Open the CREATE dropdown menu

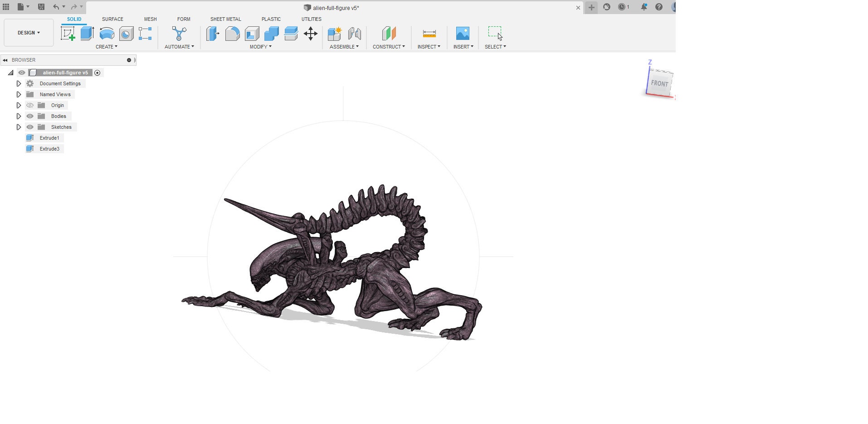tap(107, 47)
